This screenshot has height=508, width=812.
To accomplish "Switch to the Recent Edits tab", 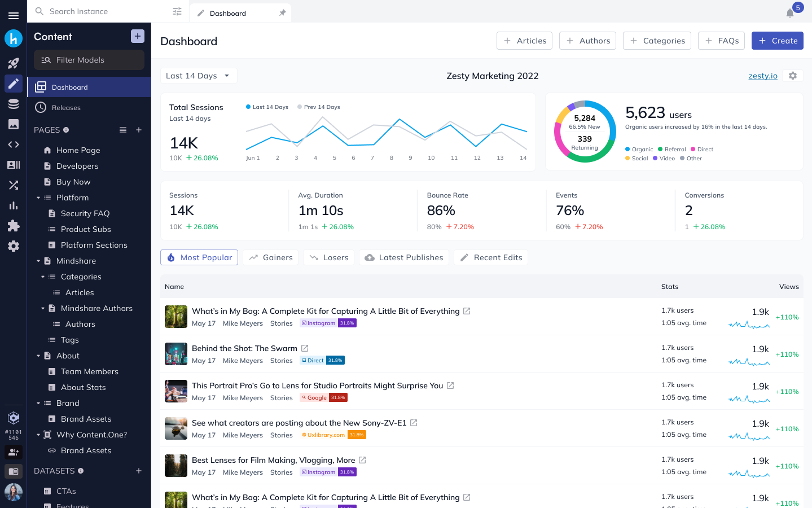I will [x=490, y=257].
